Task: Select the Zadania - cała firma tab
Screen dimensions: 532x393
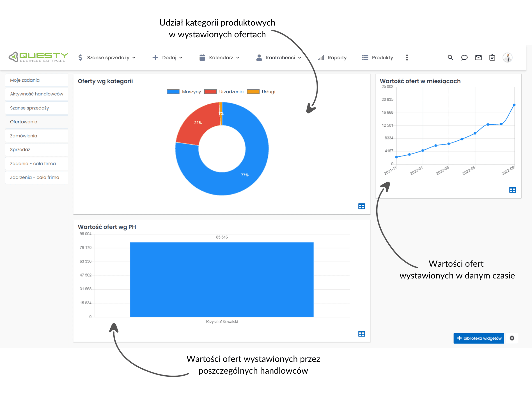Action: pos(36,164)
